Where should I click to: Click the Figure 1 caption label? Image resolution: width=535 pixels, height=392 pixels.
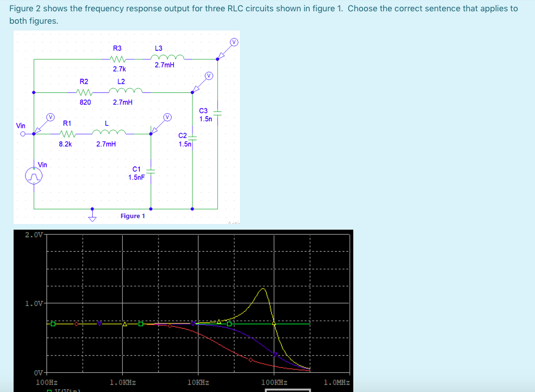point(134,216)
